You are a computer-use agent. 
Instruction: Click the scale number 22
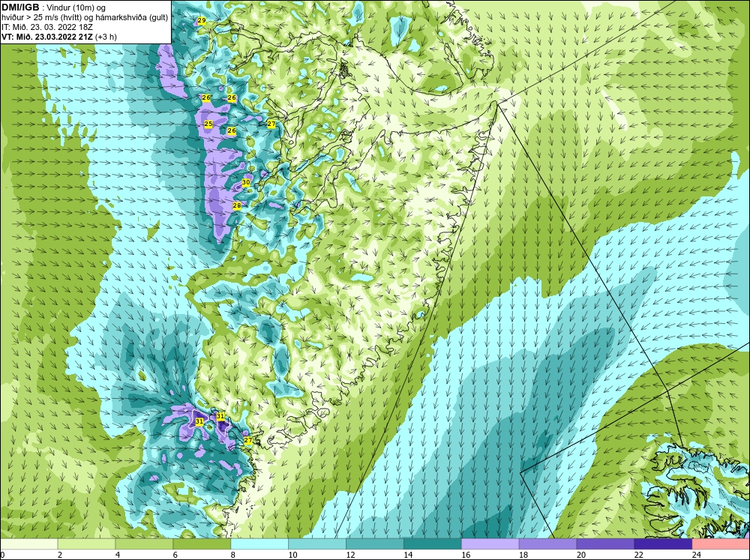pyautogui.click(x=638, y=555)
